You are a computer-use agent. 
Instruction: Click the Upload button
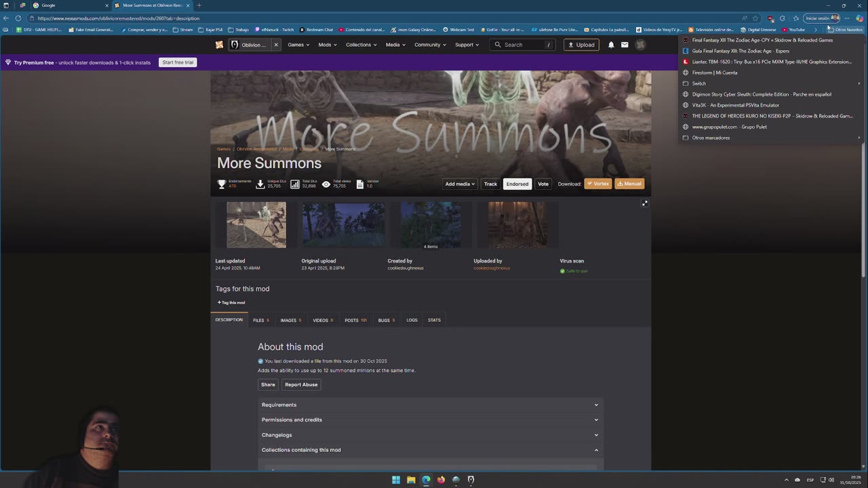(x=581, y=45)
